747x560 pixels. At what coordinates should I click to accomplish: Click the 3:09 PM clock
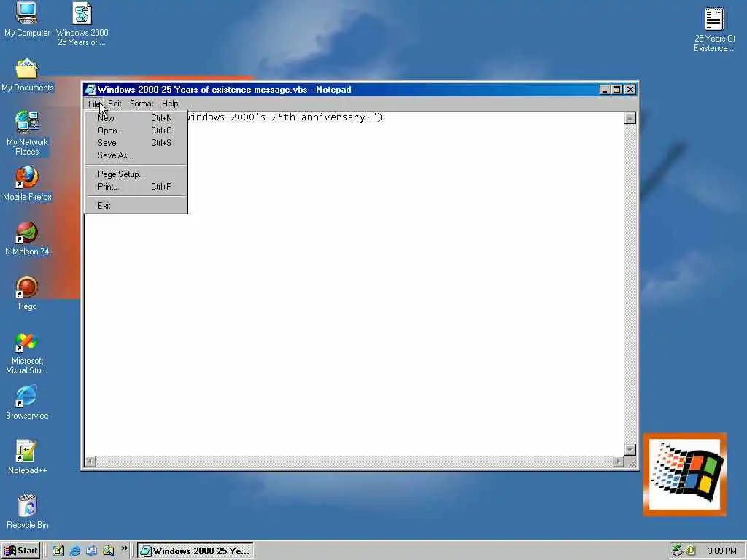tap(721, 551)
